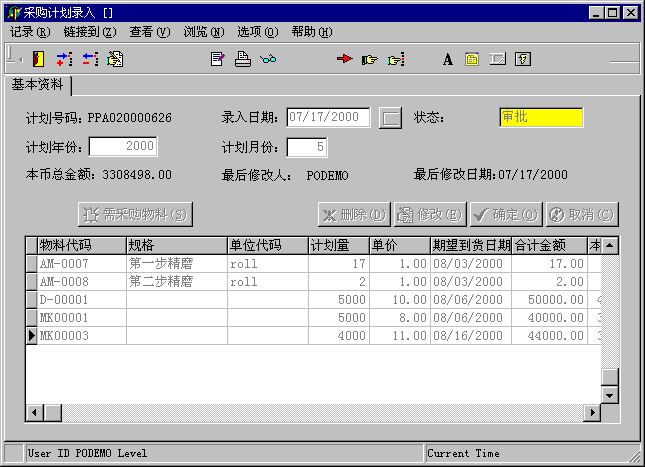Image resolution: width=645 pixels, height=467 pixels.
Task: Open the 浏览 menu
Action: pyautogui.click(x=203, y=32)
